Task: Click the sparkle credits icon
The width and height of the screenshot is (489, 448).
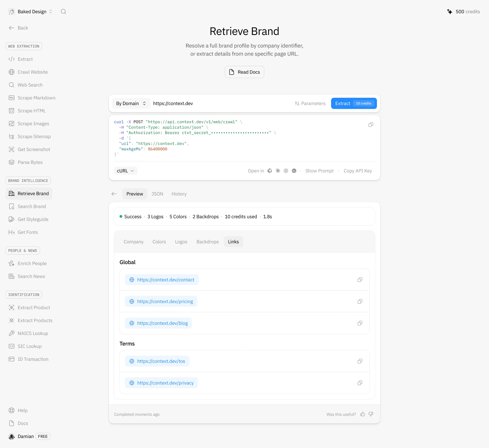Action: pos(449,12)
